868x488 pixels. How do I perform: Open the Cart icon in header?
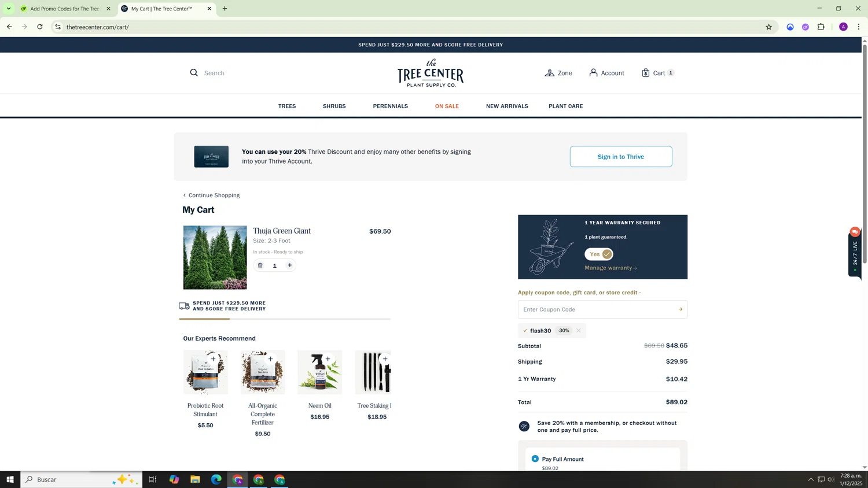point(646,73)
